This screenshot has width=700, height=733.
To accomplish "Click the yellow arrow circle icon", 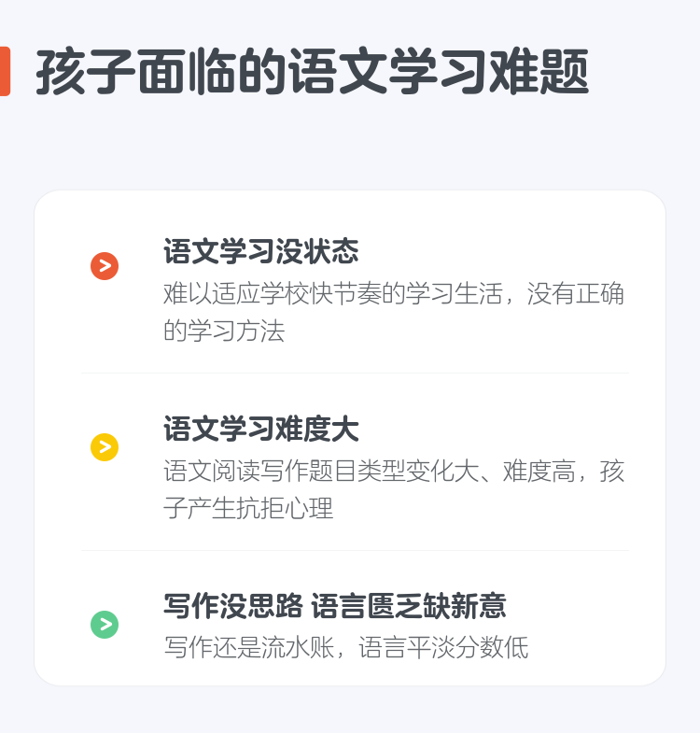I will (x=105, y=447).
